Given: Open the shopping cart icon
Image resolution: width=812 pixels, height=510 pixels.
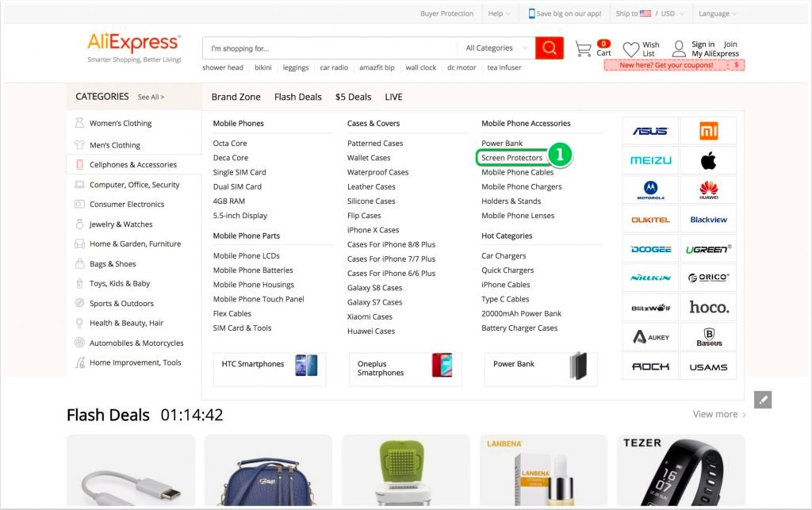Looking at the screenshot, I should click(583, 48).
